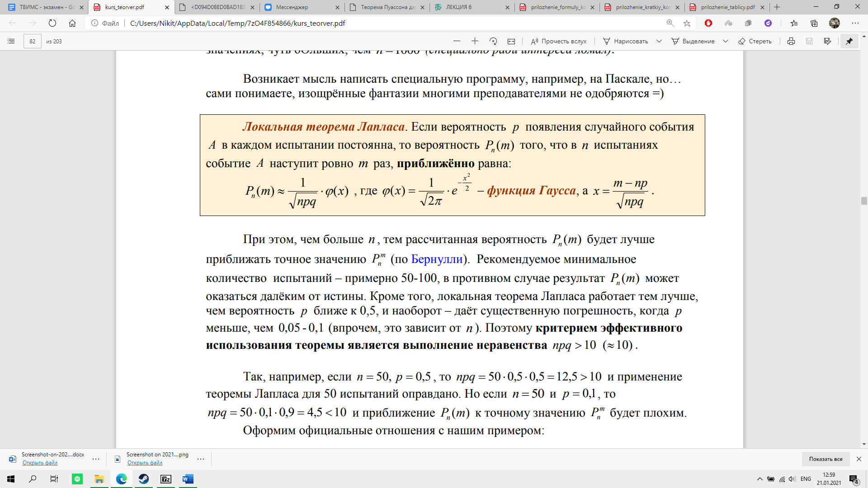Activate the Нарисовать draw tool

626,41
